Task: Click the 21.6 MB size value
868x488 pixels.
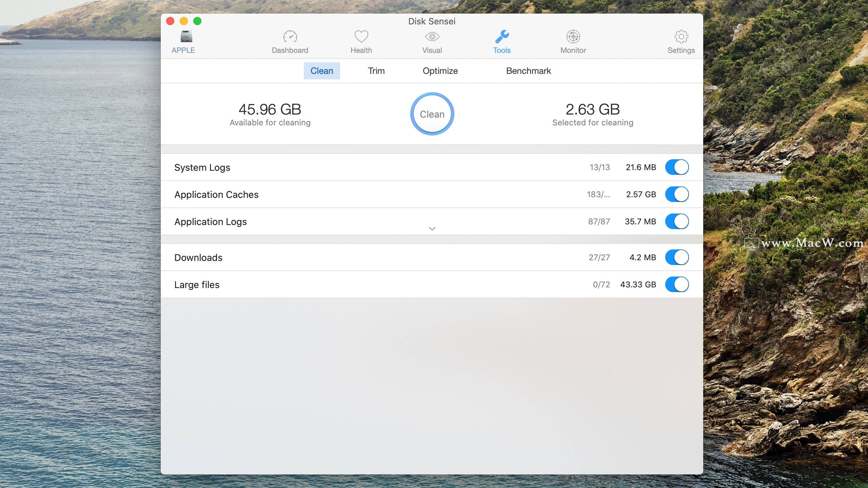Action: click(641, 167)
